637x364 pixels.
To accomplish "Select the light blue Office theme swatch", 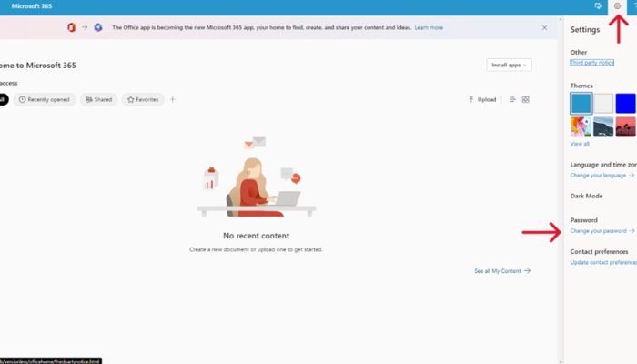I will [x=581, y=103].
